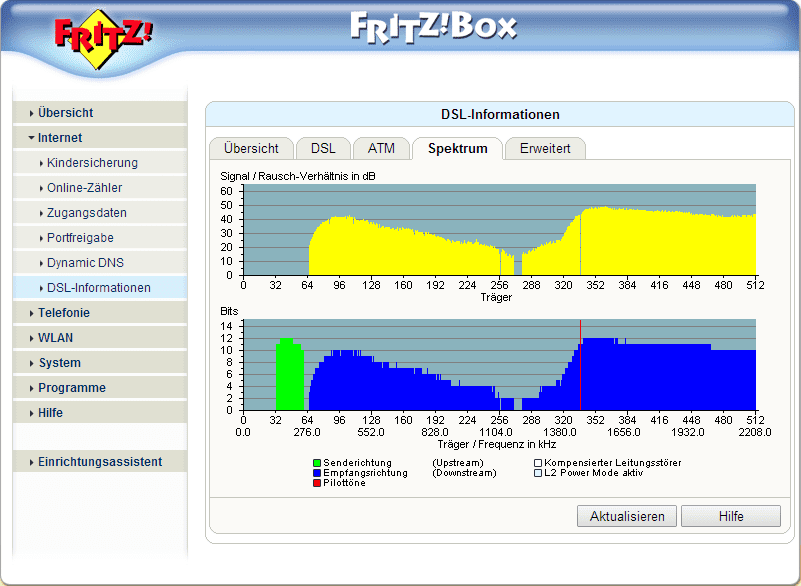
Task: Open Zugangsdaten page
Action: 87,213
